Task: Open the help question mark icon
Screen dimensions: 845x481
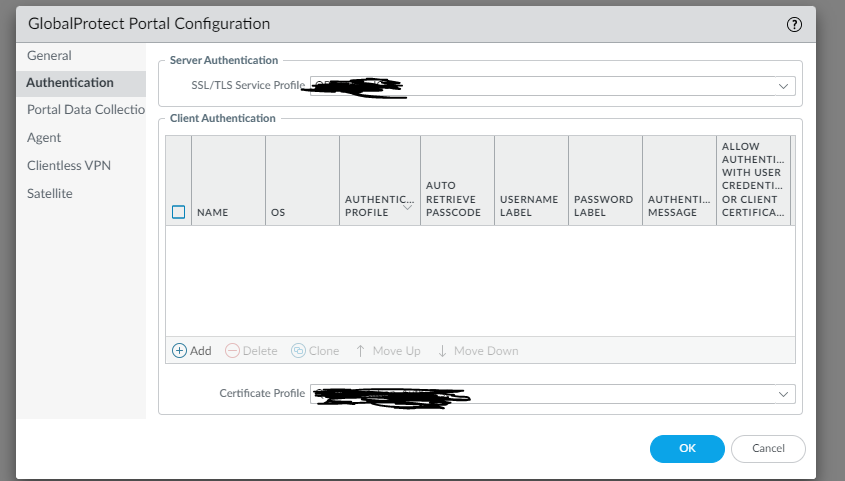Action: click(x=794, y=24)
